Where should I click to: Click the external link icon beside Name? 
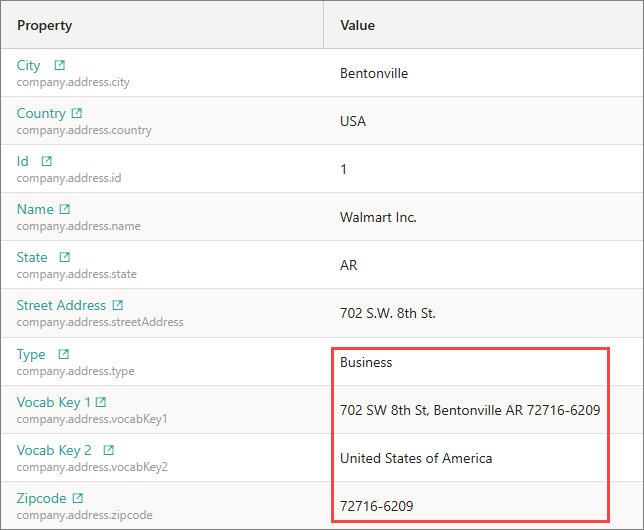point(65,209)
